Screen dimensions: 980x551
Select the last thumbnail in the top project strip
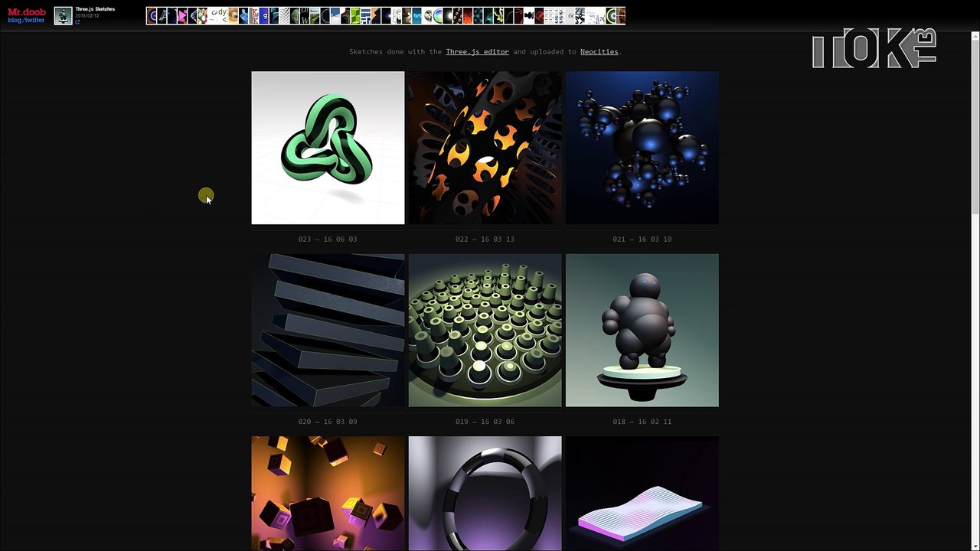[620, 16]
